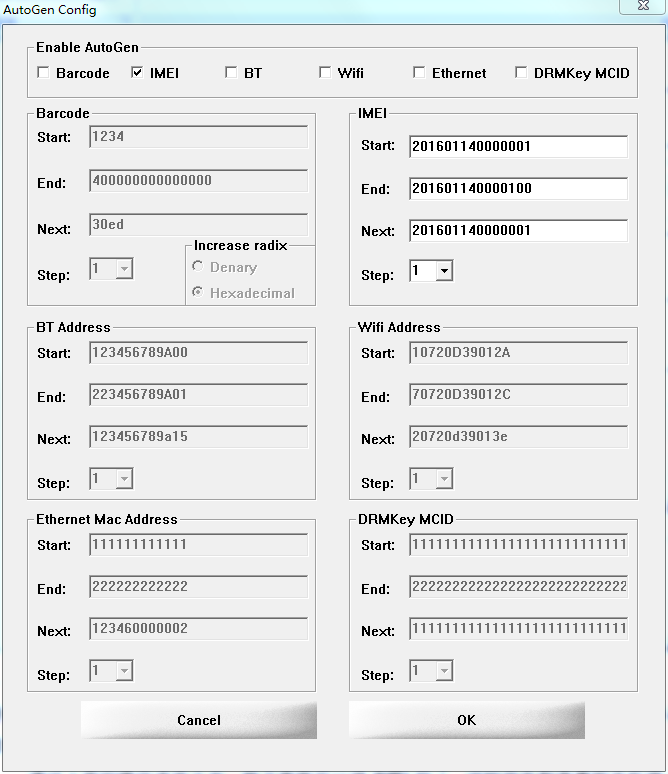Click the BT Address group label

pyautogui.click(x=73, y=327)
